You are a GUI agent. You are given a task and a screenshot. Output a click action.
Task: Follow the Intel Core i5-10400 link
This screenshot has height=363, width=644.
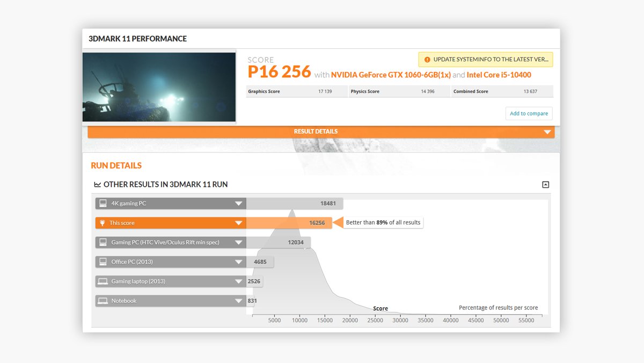tap(499, 75)
